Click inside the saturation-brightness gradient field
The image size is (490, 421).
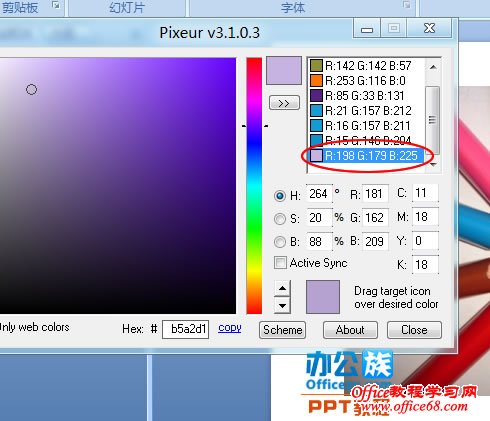click(118, 186)
